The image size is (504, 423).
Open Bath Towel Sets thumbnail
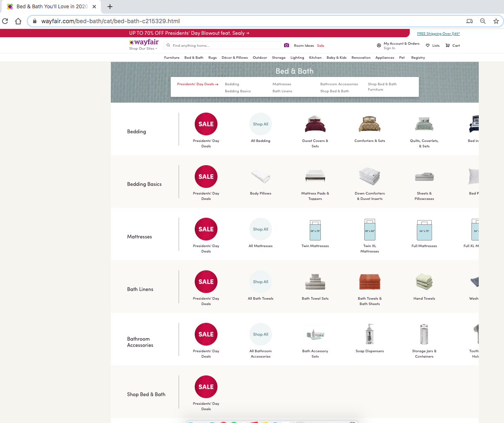[x=315, y=282]
